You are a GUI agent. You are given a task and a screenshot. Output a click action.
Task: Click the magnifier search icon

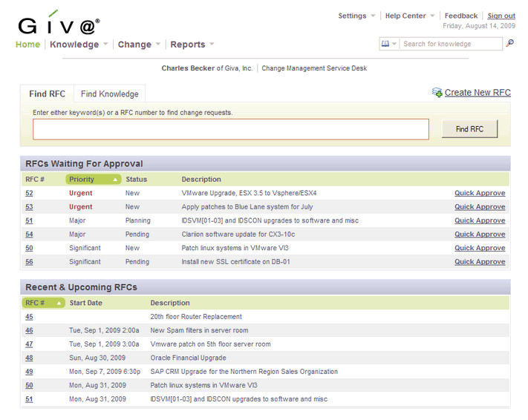point(510,43)
